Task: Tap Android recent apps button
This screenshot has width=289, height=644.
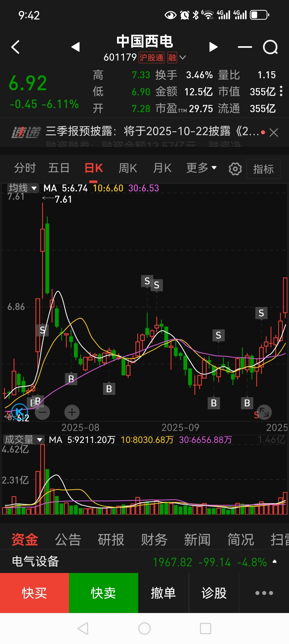Action: pyautogui.click(x=206, y=628)
